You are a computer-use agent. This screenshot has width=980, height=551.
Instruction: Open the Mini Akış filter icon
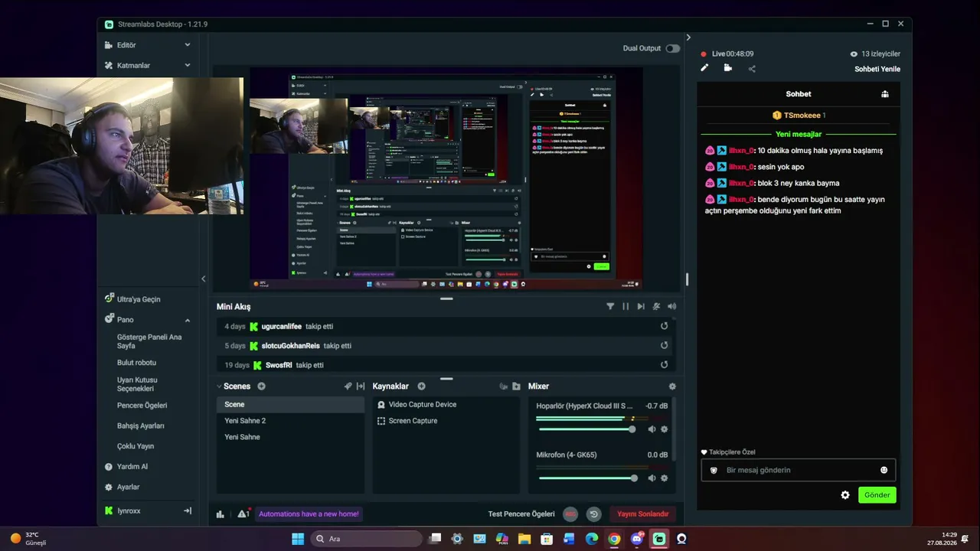pos(610,306)
